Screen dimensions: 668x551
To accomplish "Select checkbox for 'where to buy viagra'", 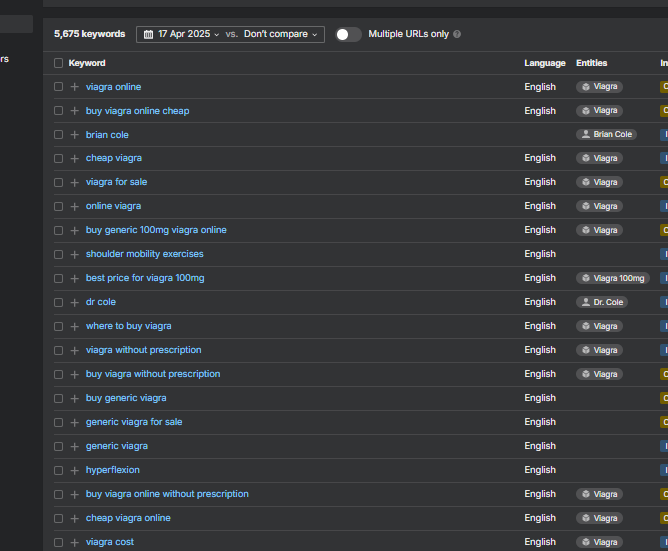I will click(58, 327).
